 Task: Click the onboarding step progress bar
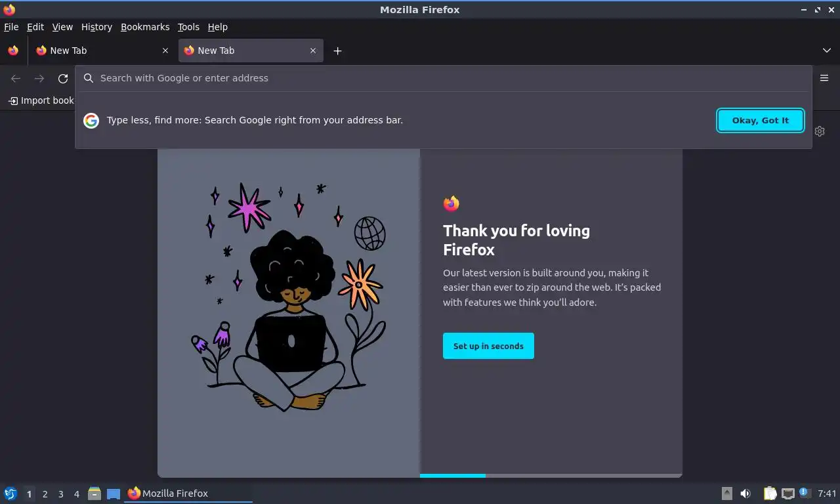tap(551, 476)
